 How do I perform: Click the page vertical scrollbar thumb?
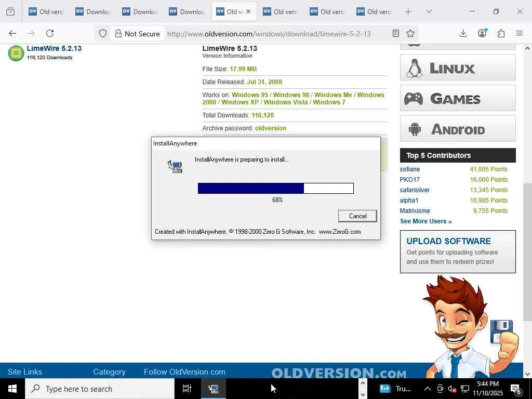(527, 252)
